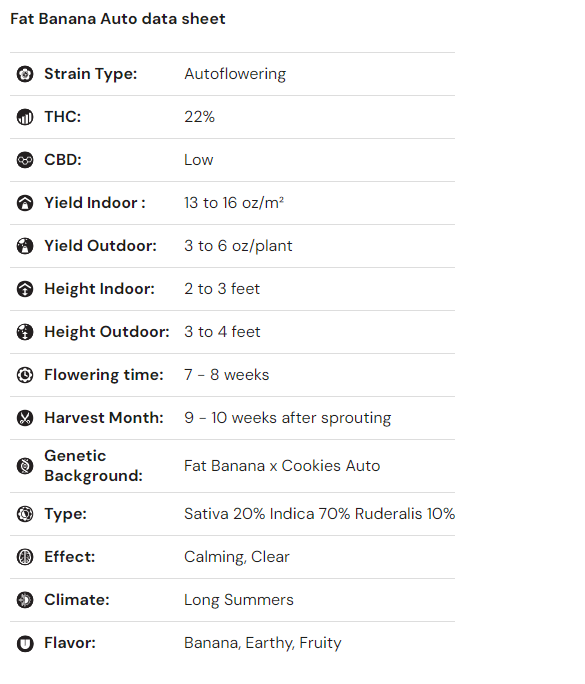The image size is (585, 684).
Task: Click the Height Indoor arrow icon
Action: click(x=25, y=289)
